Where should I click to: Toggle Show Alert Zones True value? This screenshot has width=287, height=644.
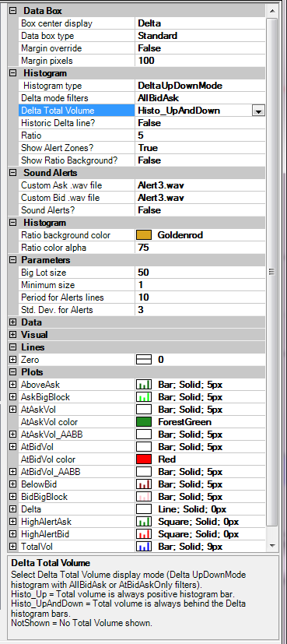coord(148,148)
